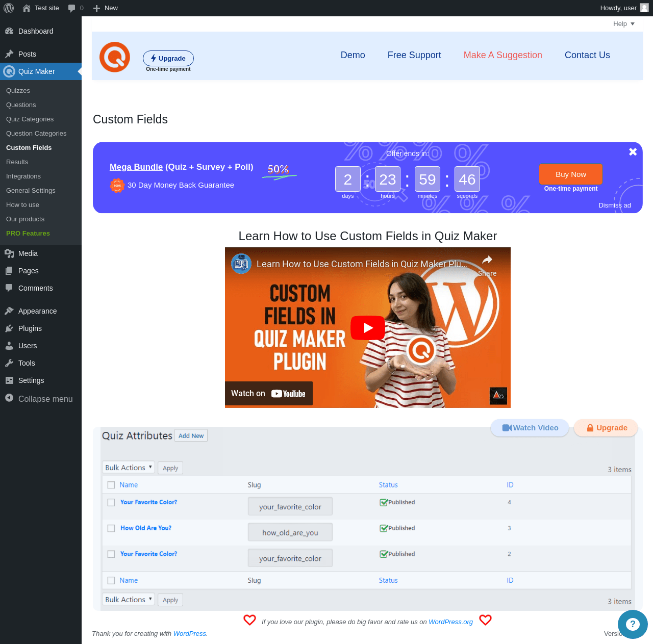653x644 pixels.
Task: Open Quizzes submenu item
Action: pyautogui.click(x=18, y=91)
